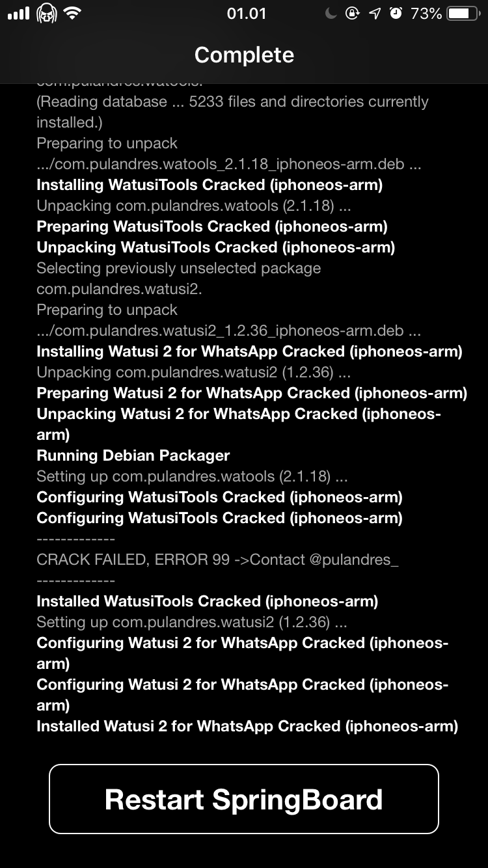
Task: Tap the battery icon in status bar
Action: click(x=463, y=14)
